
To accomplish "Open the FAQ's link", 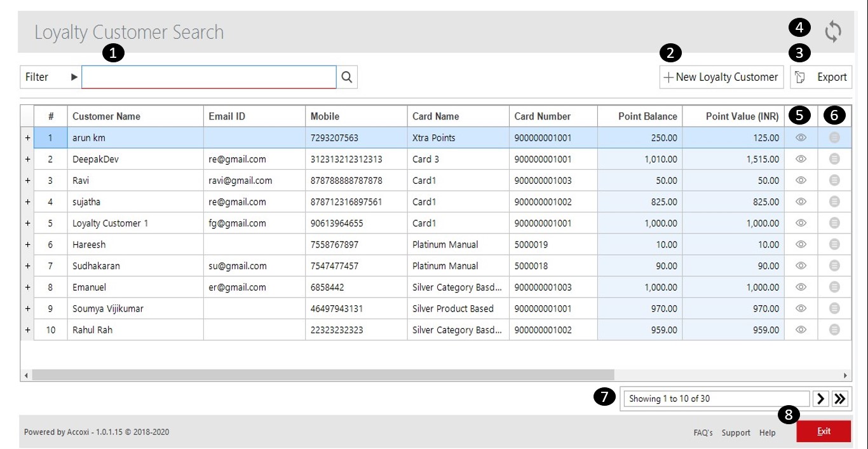I will coord(703,432).
